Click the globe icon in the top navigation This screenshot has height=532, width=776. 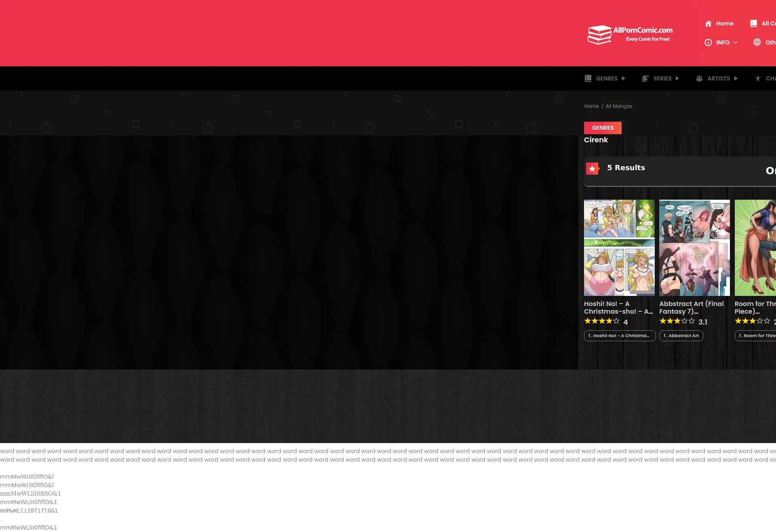(x=757, y=42)
